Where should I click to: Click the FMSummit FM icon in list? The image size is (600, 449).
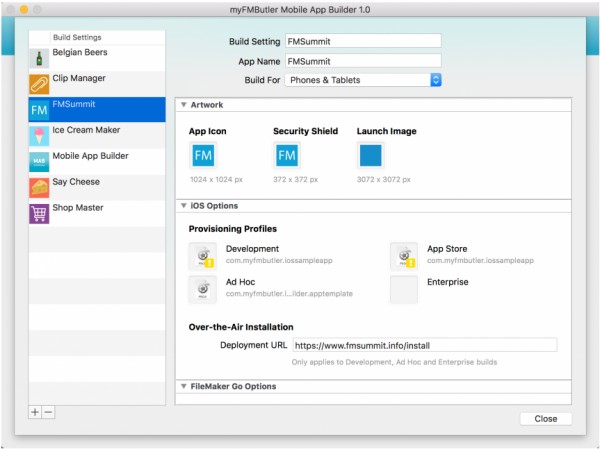coord(39,110)
